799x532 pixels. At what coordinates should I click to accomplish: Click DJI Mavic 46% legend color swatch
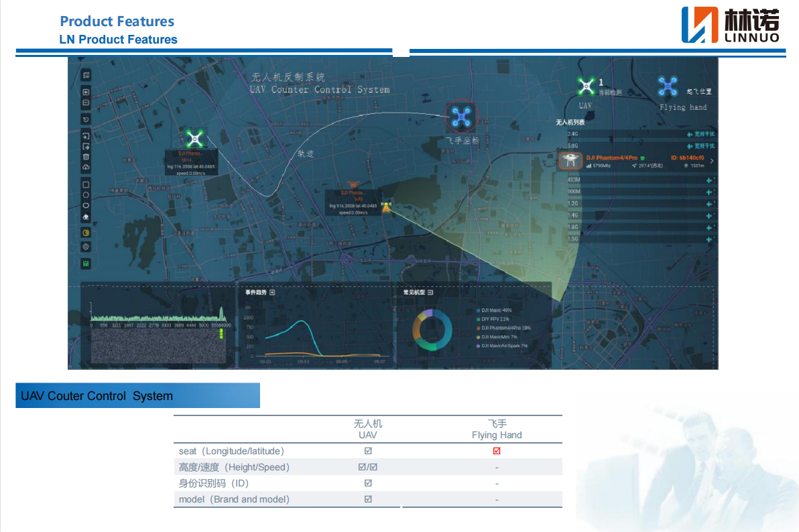coord(478,310)
